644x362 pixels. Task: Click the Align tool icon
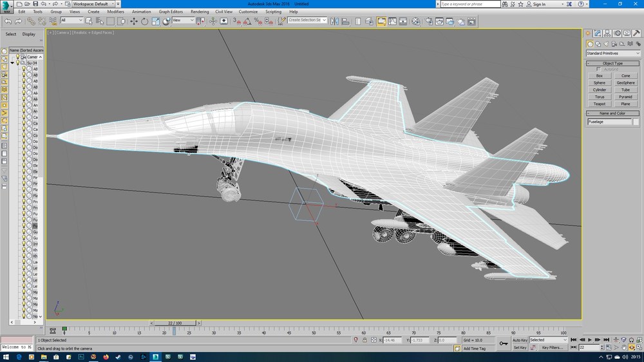pyautogui.click(x=345, y=21)
